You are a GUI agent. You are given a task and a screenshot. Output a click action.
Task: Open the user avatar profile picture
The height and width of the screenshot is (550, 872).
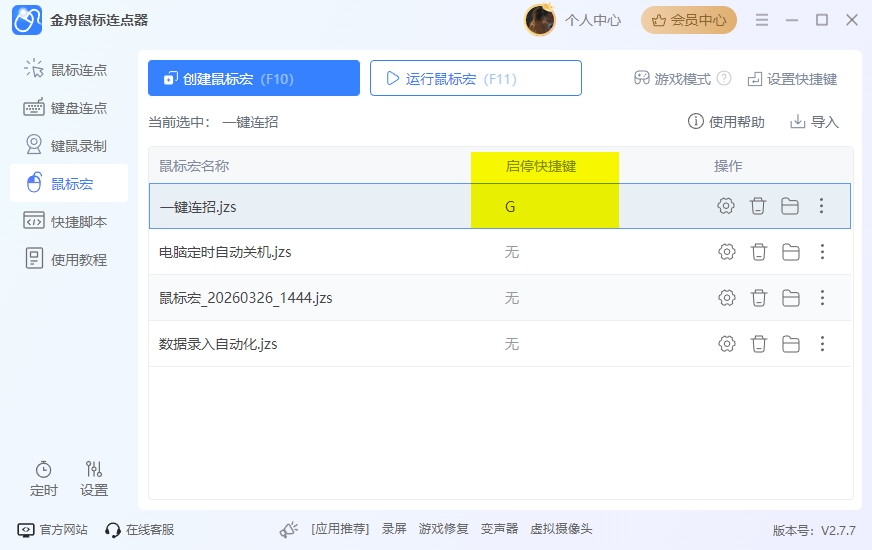pyautogui.click(x=539, y=20)
